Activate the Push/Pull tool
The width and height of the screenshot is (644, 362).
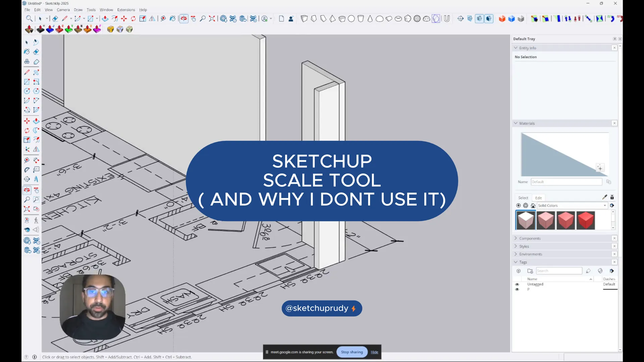[36, 121]
